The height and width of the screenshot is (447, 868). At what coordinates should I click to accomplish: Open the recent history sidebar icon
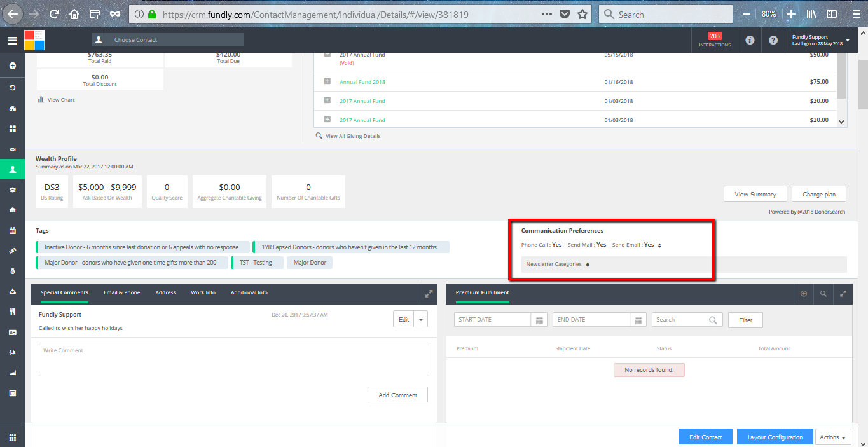[x=12, y=87]
